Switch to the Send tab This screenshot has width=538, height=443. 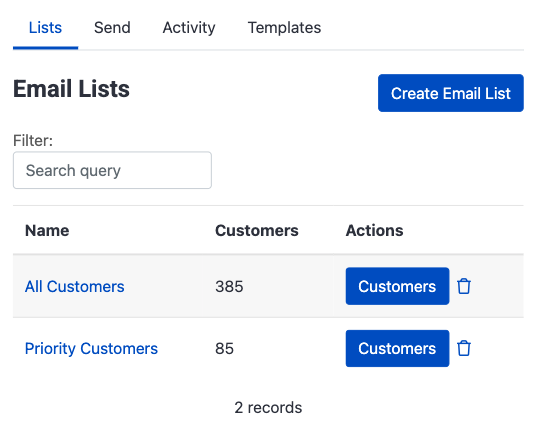[112, 27]
